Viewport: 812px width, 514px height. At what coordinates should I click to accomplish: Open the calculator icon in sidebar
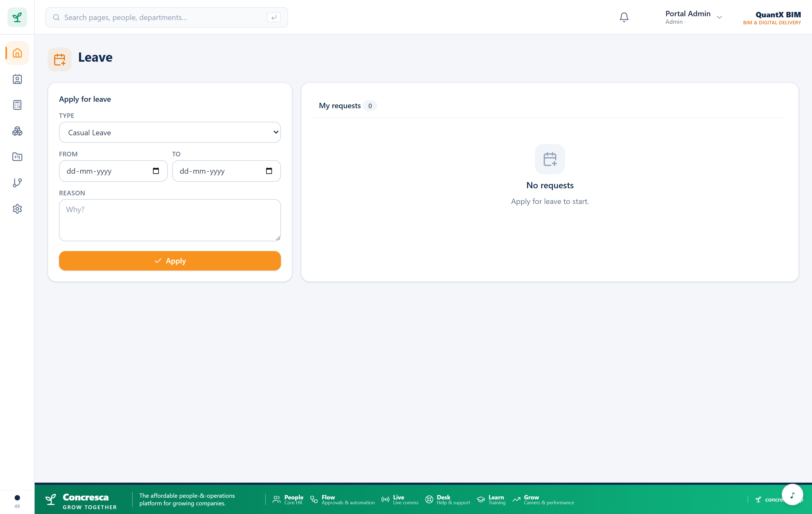(17, 105)
